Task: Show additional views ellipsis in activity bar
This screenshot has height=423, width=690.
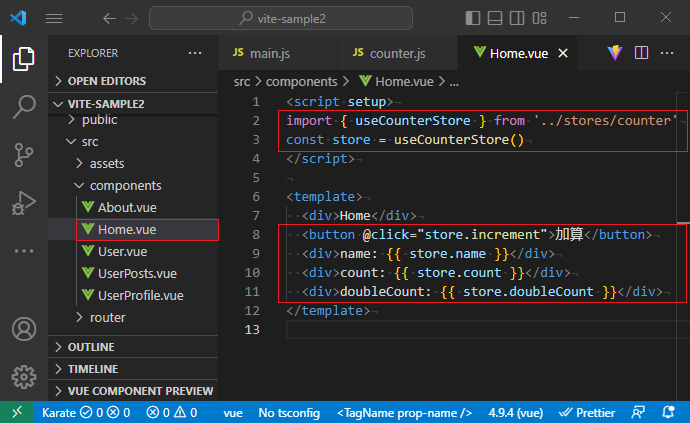Action: tap(24, 251)
